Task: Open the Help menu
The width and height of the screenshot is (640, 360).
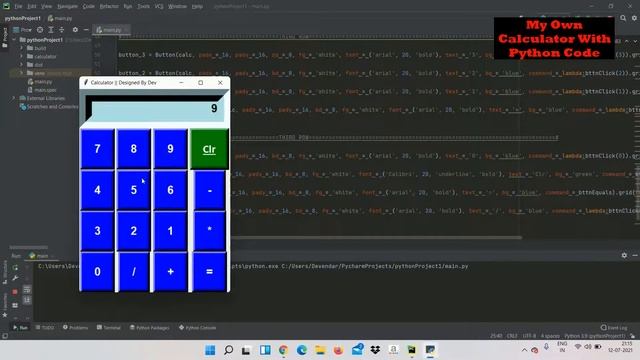Action: 197,7
